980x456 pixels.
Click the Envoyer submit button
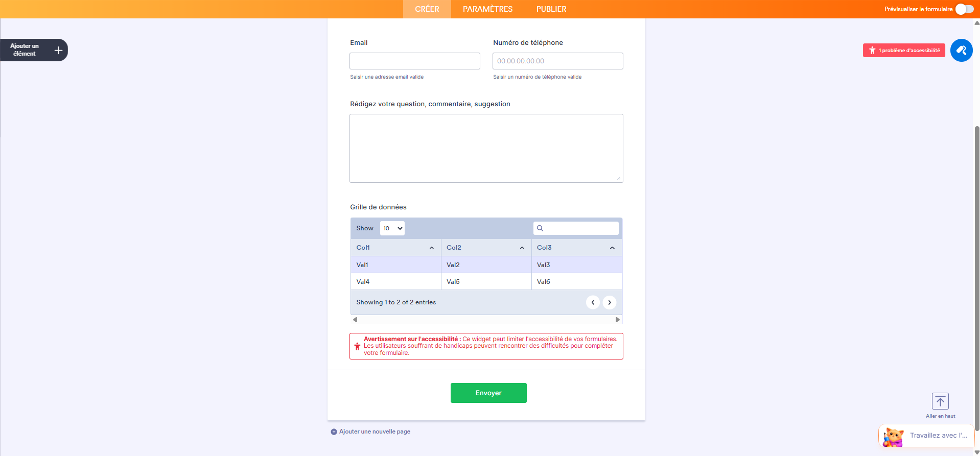point(488,393)
